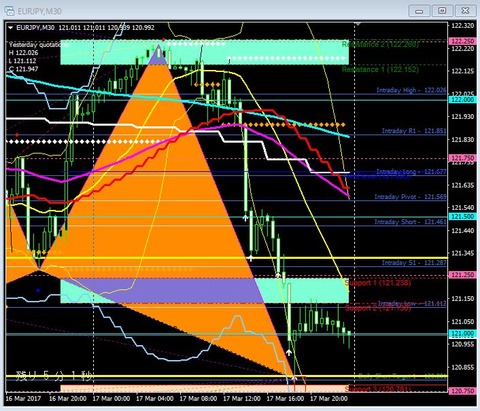Click the 'Intraday S1 - 121.287' label

[x=414, y=263]
